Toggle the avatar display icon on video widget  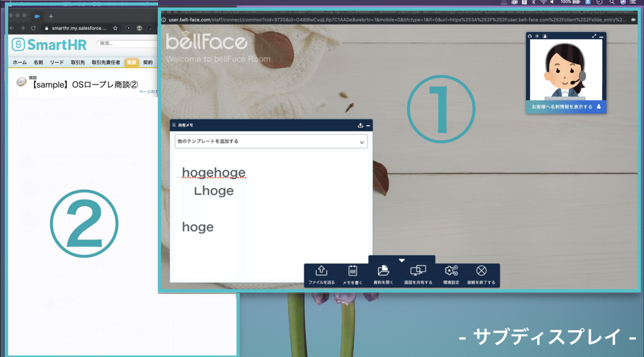[545, 36]
